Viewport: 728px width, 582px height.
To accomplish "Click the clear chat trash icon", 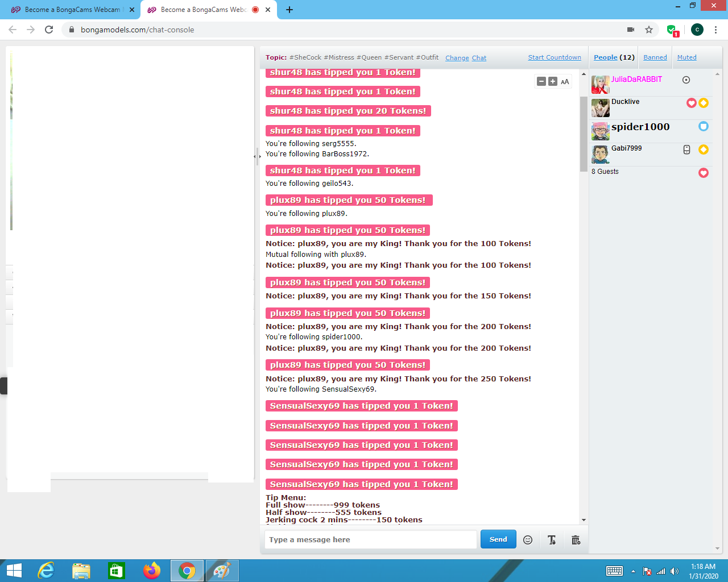I will (x=576, y=540).
